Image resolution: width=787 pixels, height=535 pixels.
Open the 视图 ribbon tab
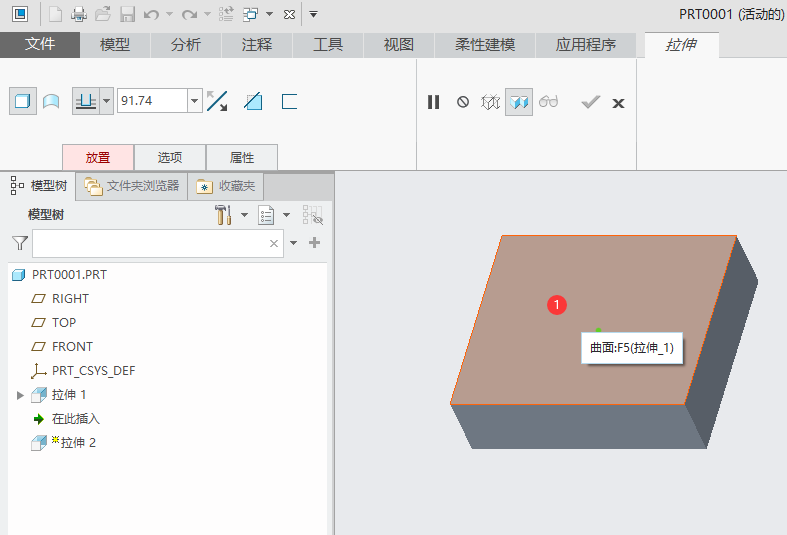(x=399, y=45)
